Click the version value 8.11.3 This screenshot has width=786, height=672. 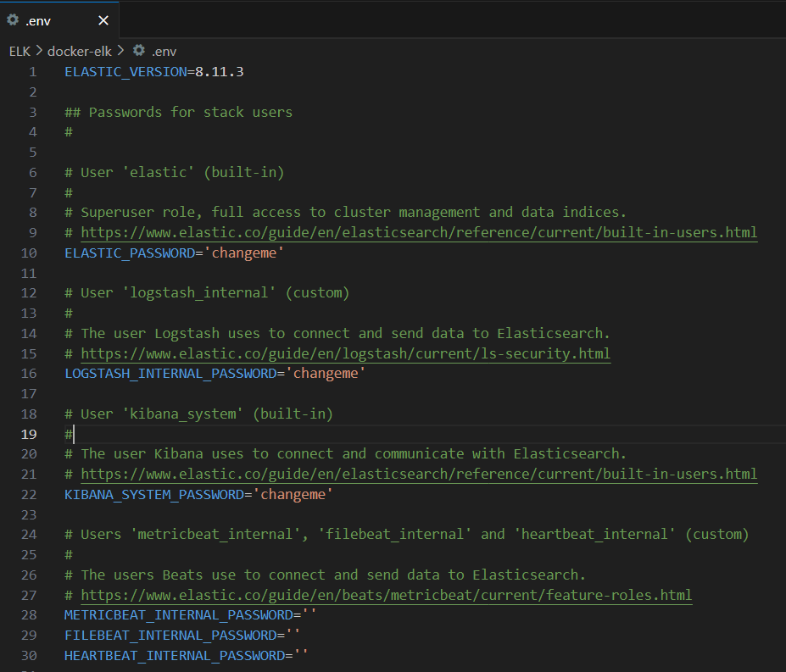click(x=220, y=72)
